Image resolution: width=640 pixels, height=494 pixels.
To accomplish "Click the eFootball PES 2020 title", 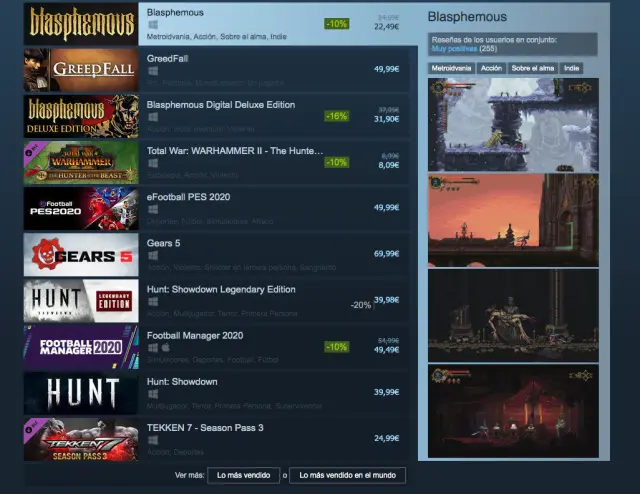I will tap(189, 197).
